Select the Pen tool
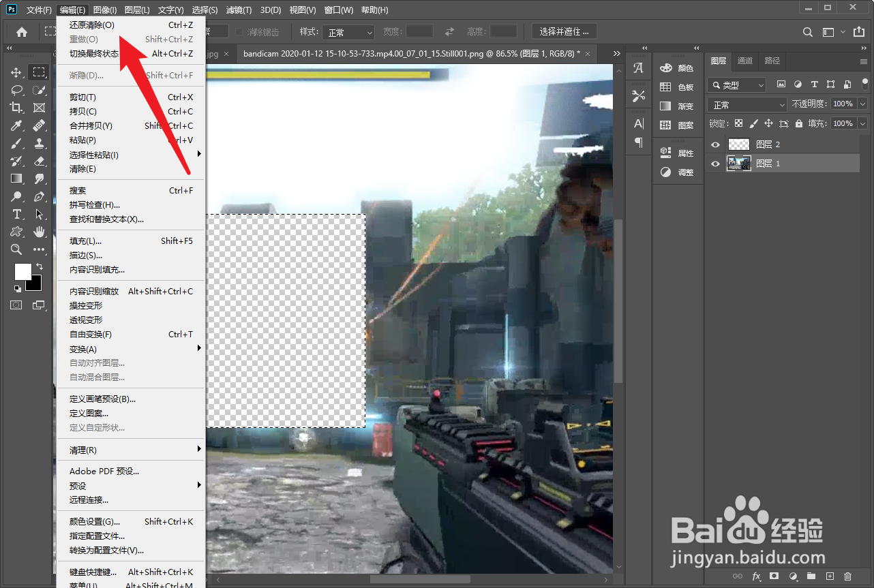Viewport: 874px width, 588px height. click(x=39, y=196)
